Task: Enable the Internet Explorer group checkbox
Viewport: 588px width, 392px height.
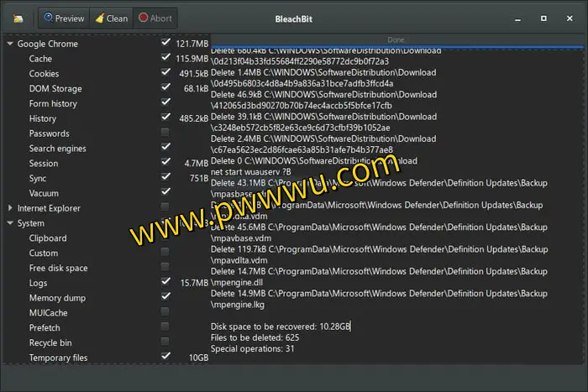Action: (x=165, y=206)
